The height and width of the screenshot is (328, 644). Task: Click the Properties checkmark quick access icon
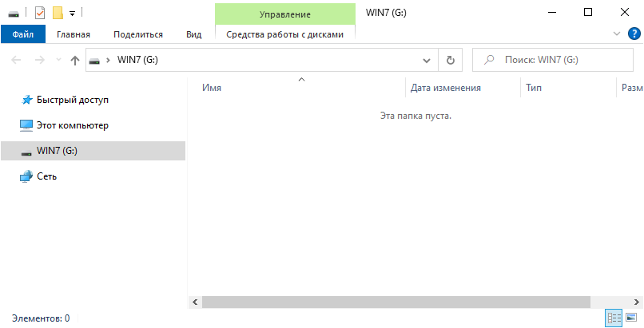(39, 13)
